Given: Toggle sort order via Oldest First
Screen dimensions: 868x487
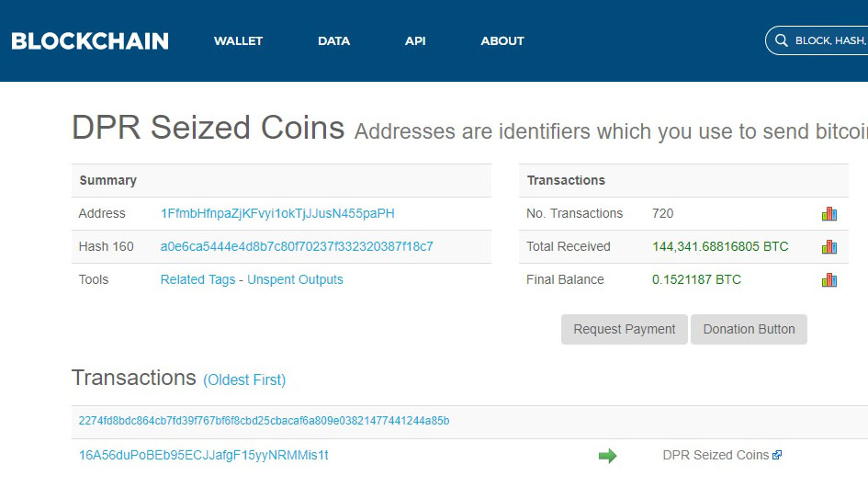Looking at the screenshot, I should tap(244, 379).
